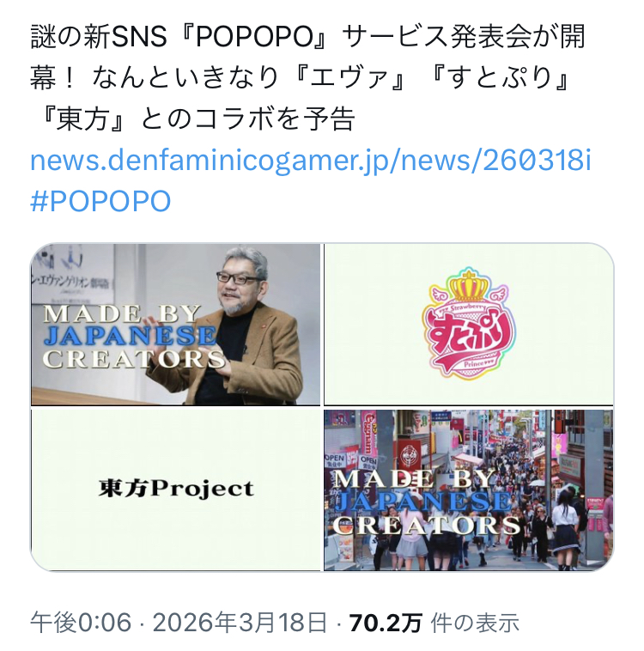Open the news.denfaminicogamer.jp article link

pyautogui.click(x=311, y=161)
